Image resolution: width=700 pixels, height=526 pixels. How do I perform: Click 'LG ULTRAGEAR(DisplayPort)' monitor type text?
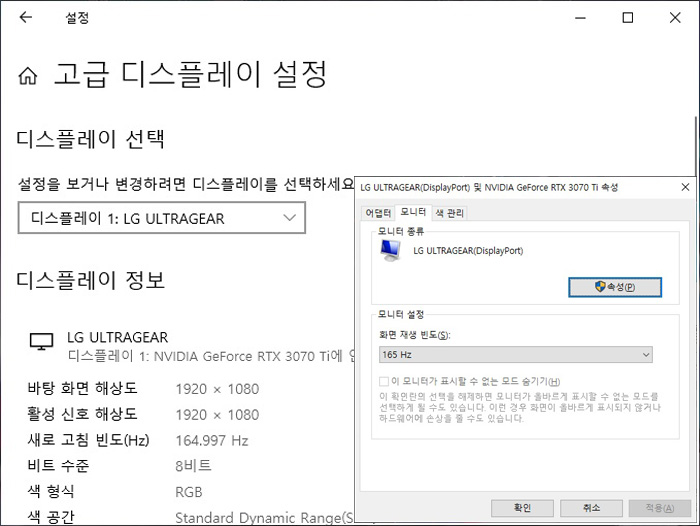pyautogui.click(x=468, y=250)
